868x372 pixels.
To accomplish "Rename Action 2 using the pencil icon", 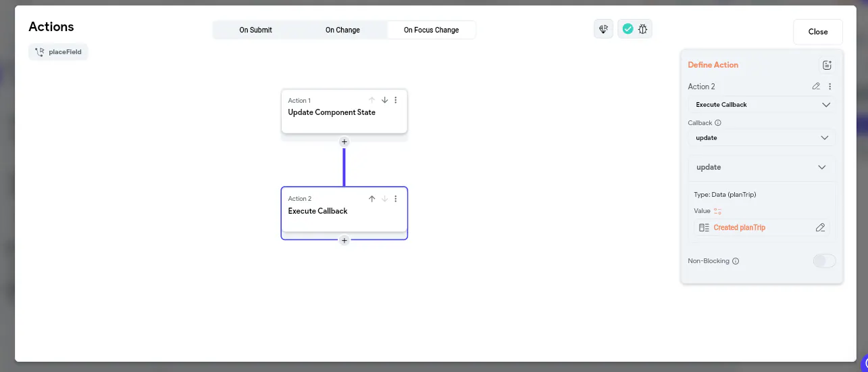I will click(x=816, y=87).
